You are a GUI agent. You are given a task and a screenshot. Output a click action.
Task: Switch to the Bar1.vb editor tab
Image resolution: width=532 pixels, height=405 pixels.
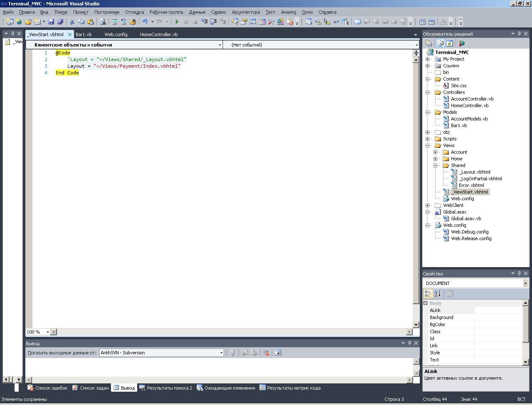[x=84, y=34]
